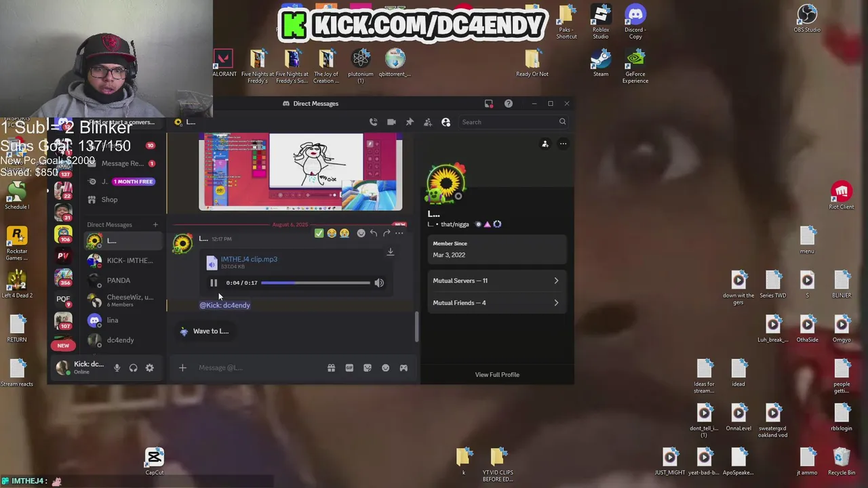Screen dimensions: 868x488
Task: Open GeForce Experience desktop shortcut
Action: (x=635, y=67)
